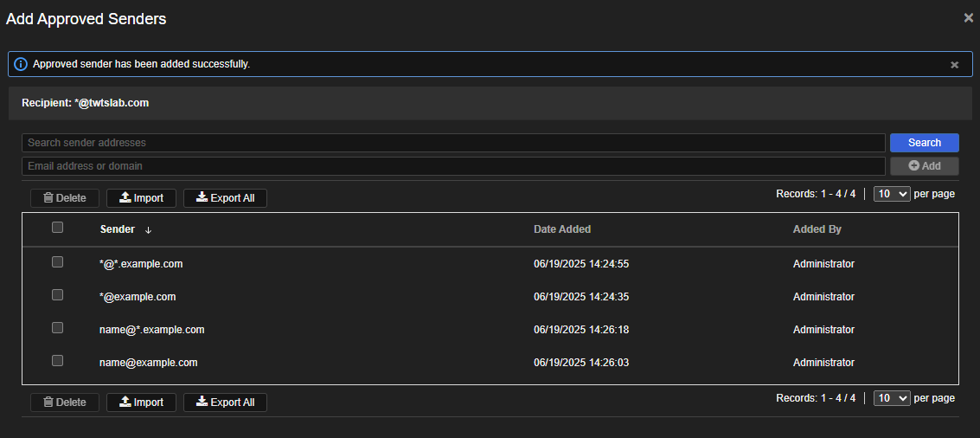Open the top per page dropdown
This screenshot has height=438, width=980.
pos(892,194)
